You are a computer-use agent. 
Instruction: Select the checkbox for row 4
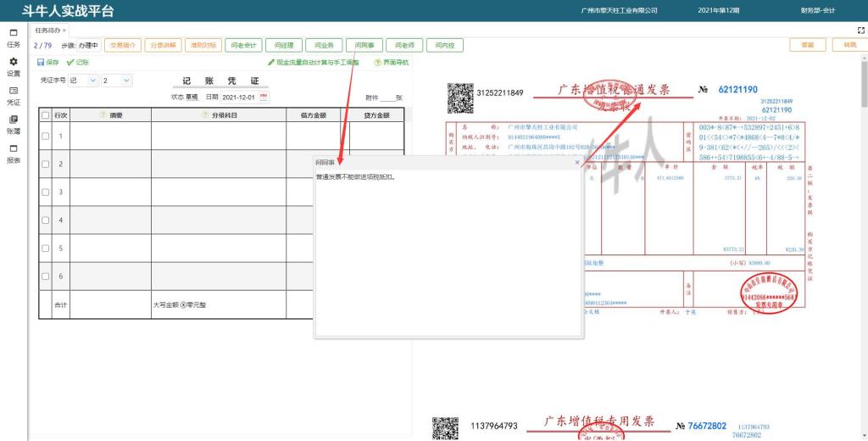pyautogui.click(x=46, y=220)
